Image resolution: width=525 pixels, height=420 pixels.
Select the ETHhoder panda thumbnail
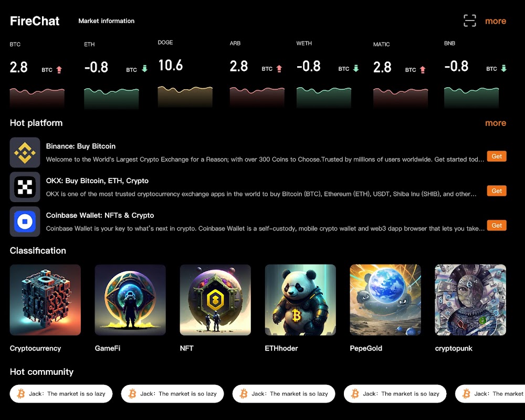pos(300,300)
